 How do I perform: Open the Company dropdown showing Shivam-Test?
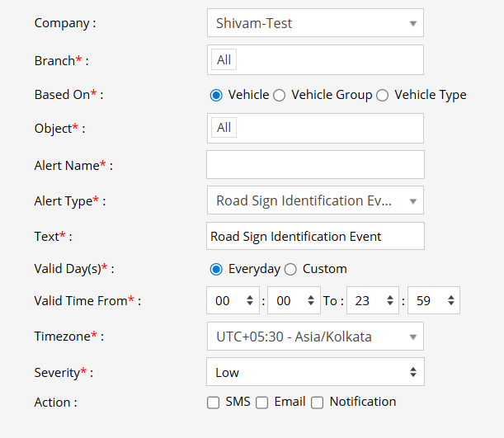point(314,23)
